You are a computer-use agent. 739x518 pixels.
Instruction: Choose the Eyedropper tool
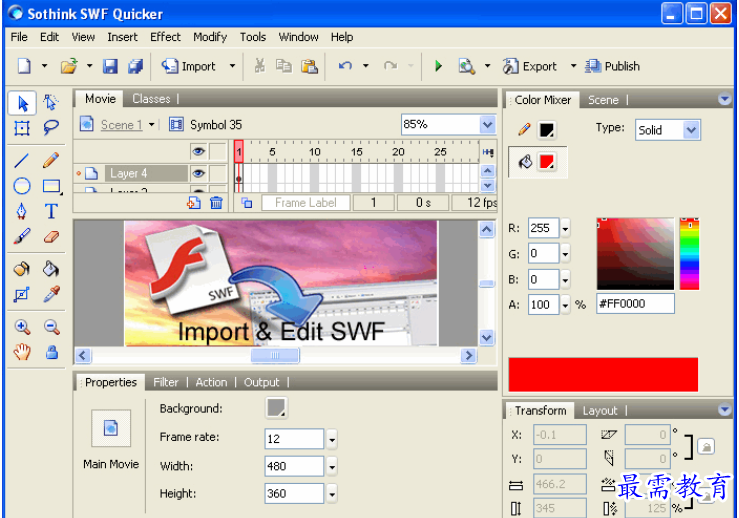(x=51, y=294)
